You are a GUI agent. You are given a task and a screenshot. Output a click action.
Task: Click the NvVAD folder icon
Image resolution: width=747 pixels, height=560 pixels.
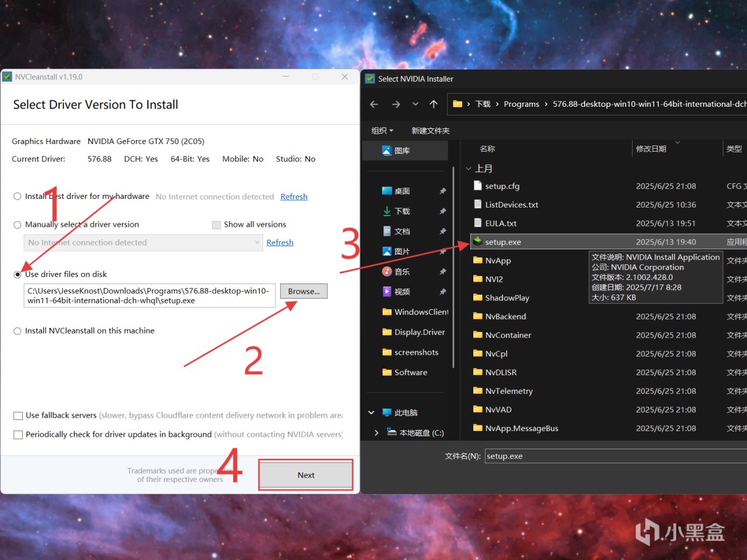(477, 409)
